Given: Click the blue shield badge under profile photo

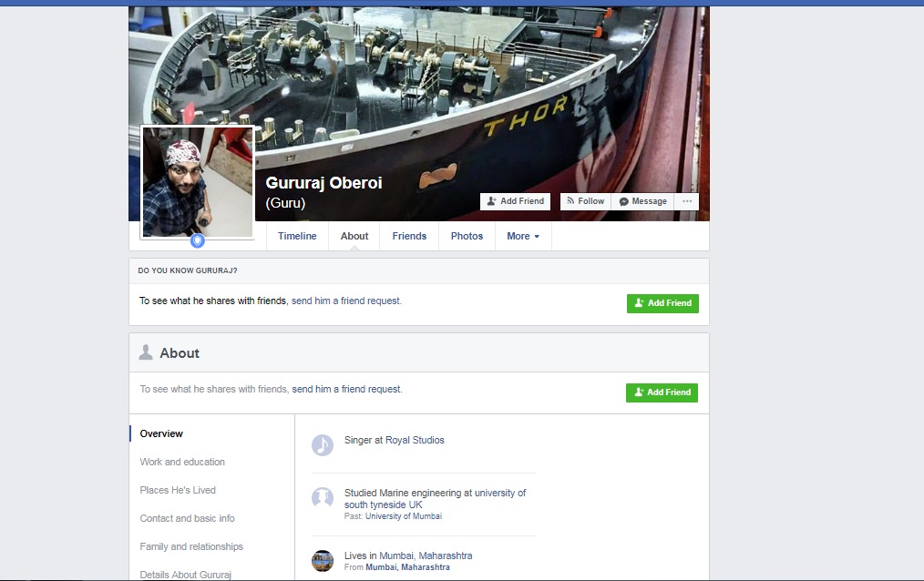Looking at the screenshot, I should [198, 240].
